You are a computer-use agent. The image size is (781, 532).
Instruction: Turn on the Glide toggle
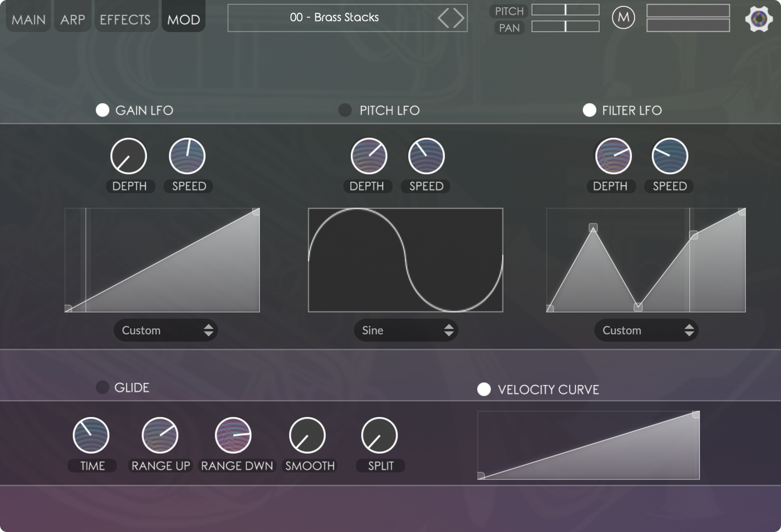pos(102,388)
